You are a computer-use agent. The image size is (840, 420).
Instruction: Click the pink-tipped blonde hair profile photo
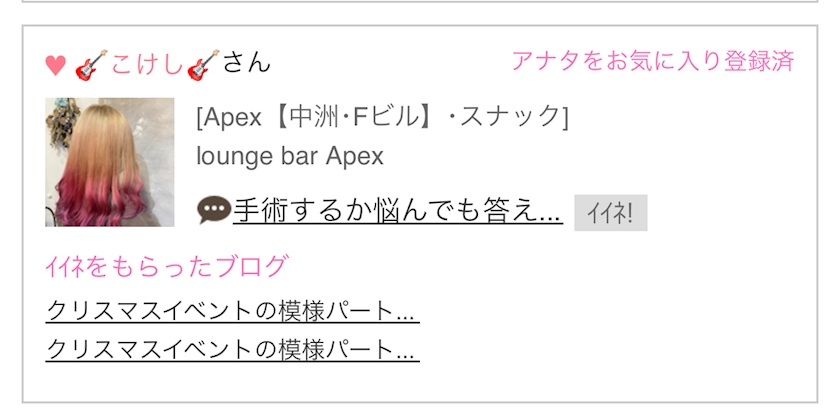pyautogui.click(x=110, y=162)
